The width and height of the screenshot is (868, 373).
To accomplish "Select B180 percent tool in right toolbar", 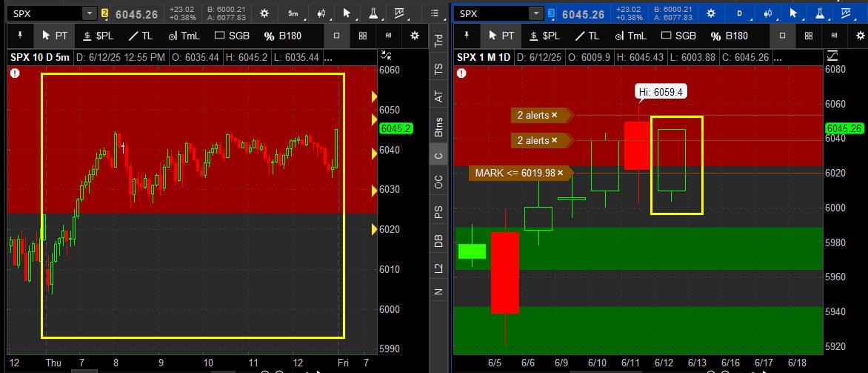I will coord(729,36).
